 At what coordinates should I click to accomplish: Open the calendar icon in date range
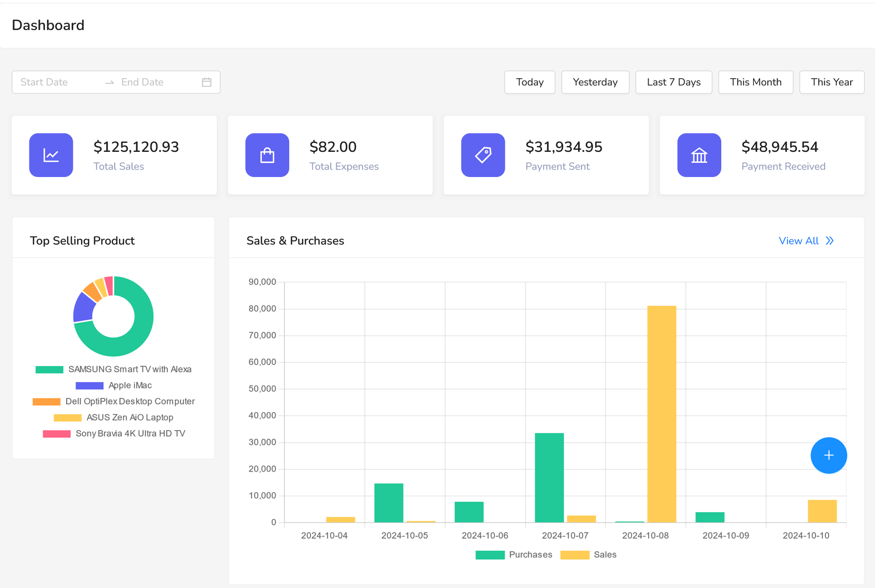click(207, 83)
